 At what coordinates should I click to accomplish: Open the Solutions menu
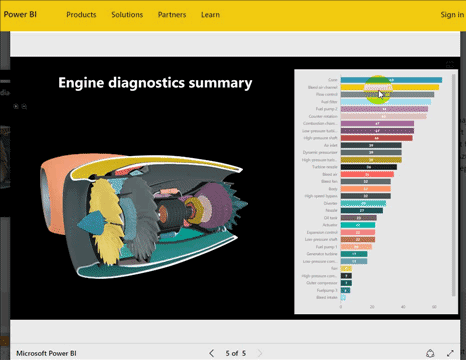coord(127,15)
